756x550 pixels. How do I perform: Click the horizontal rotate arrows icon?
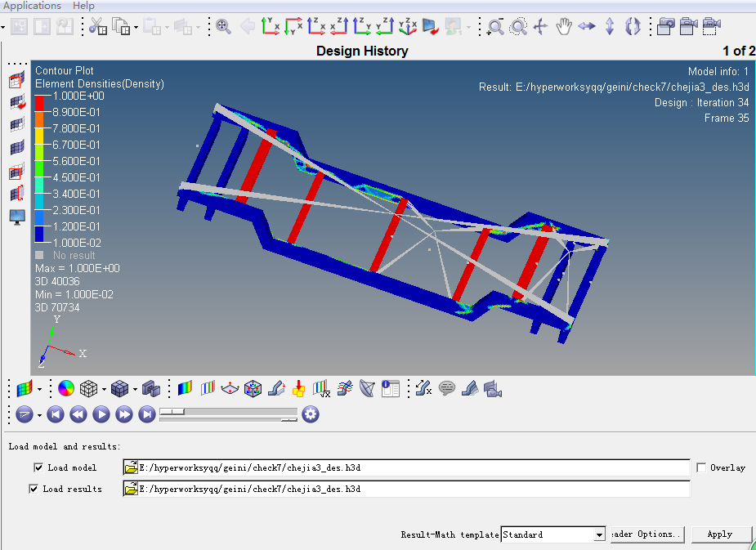click(586, 26)
